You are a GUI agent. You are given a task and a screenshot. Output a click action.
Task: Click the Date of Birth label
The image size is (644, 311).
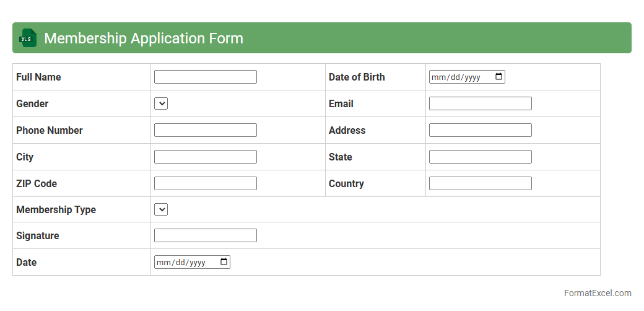(x=357, y=77)
